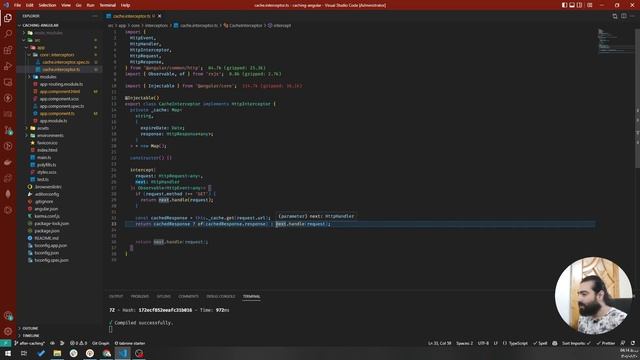Open the Go menu
The height and width of the screenshot is (360, 640).
[x=78, y=5]
